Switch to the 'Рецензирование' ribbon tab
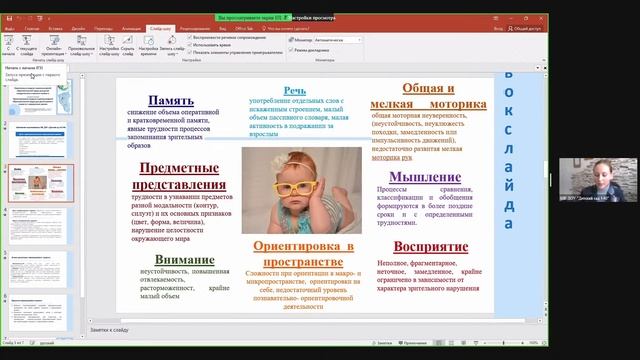Image resolution: width=640 pixels, height=360 pixels. point(195,29)
